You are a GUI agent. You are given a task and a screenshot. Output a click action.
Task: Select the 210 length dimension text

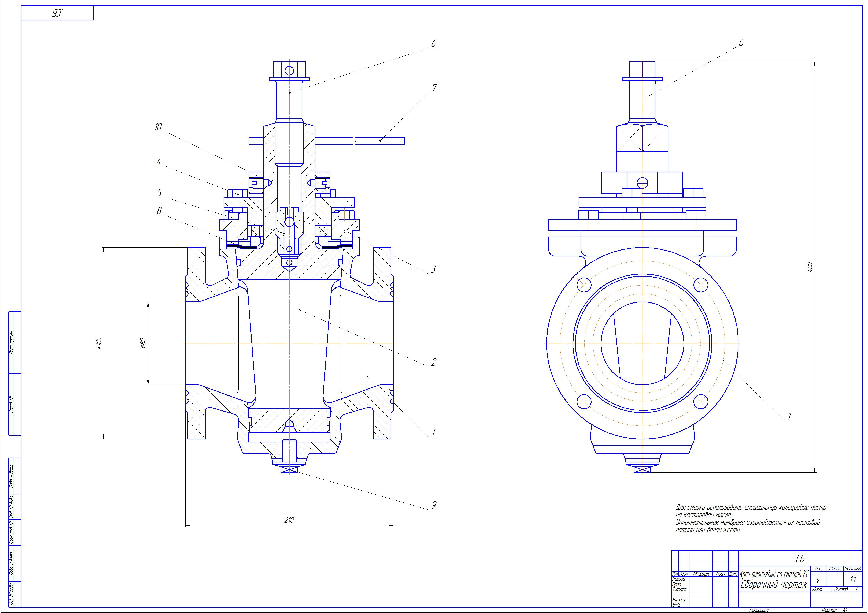[289, 520]
